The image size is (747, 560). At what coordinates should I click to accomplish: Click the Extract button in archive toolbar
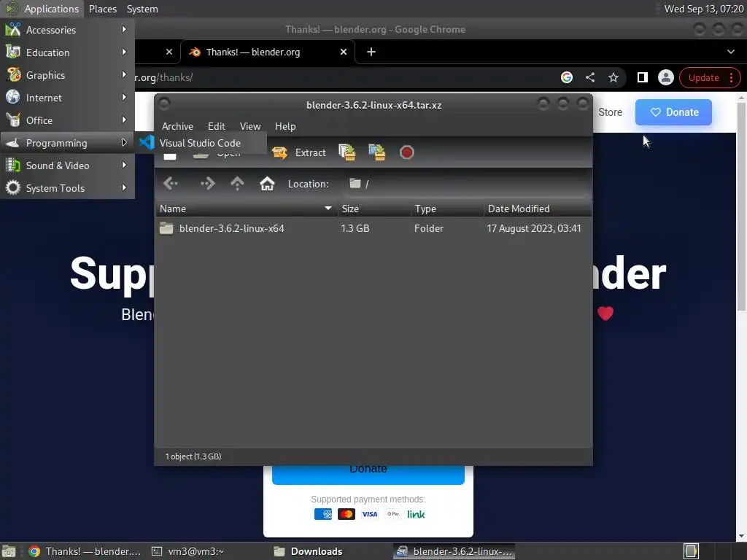coord(299,152)
